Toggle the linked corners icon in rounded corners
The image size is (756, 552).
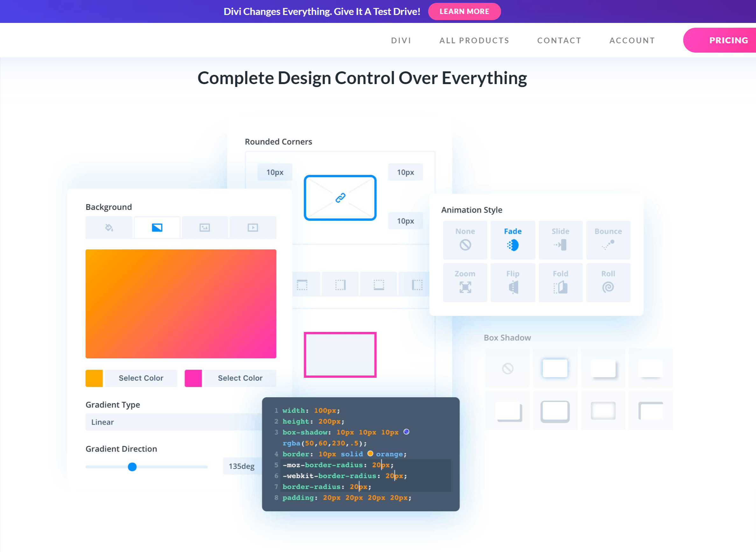pyautogui.click(x=340, y=197)
